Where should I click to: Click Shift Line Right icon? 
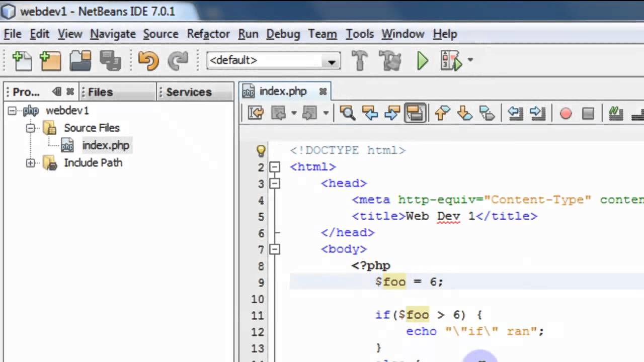point(537,113)
